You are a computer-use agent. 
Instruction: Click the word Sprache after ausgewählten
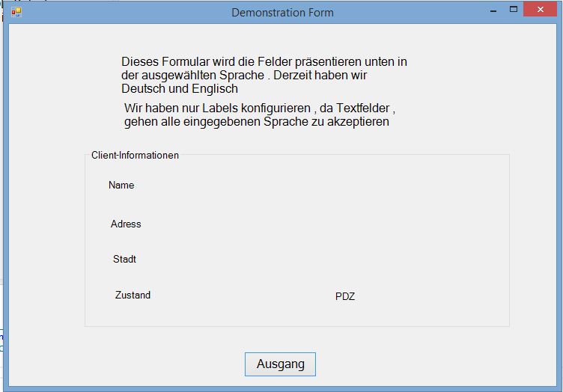tap(241, 76)
